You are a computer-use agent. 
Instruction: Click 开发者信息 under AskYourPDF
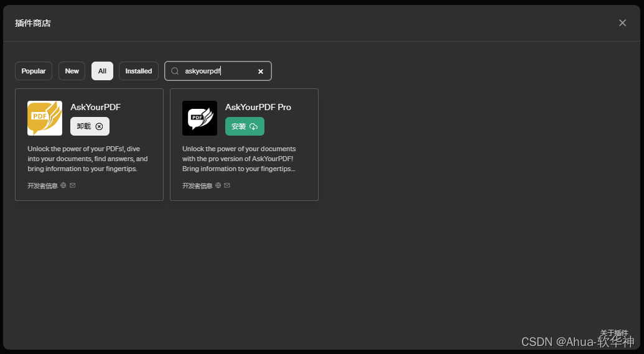(x=43, y=185)
